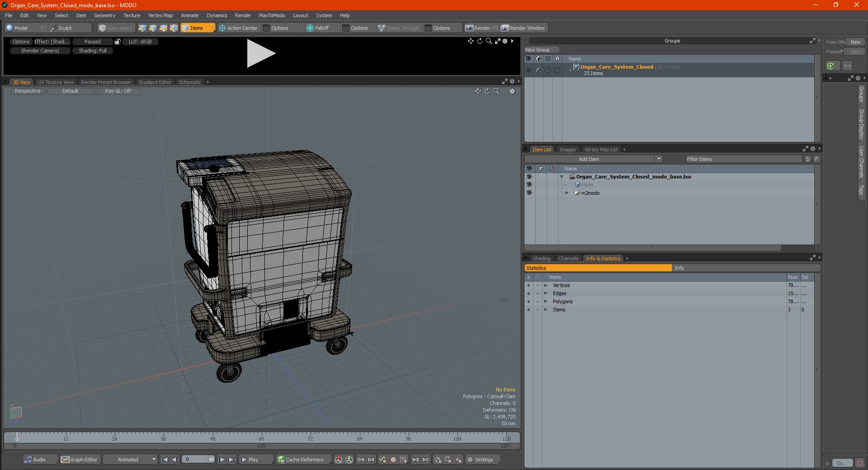The height and width of the screenshot is (470, 868).
Task: Click the Cache Deformers icon
Action: point(281,460)
